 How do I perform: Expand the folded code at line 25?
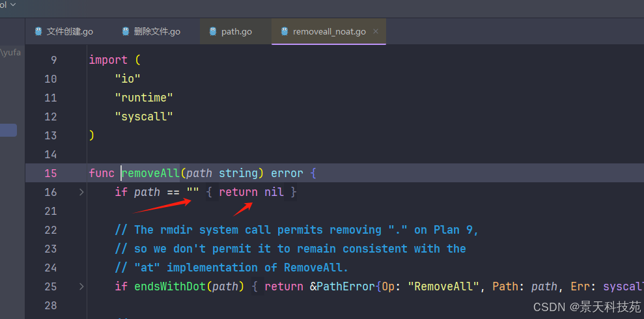pos(81,286)
